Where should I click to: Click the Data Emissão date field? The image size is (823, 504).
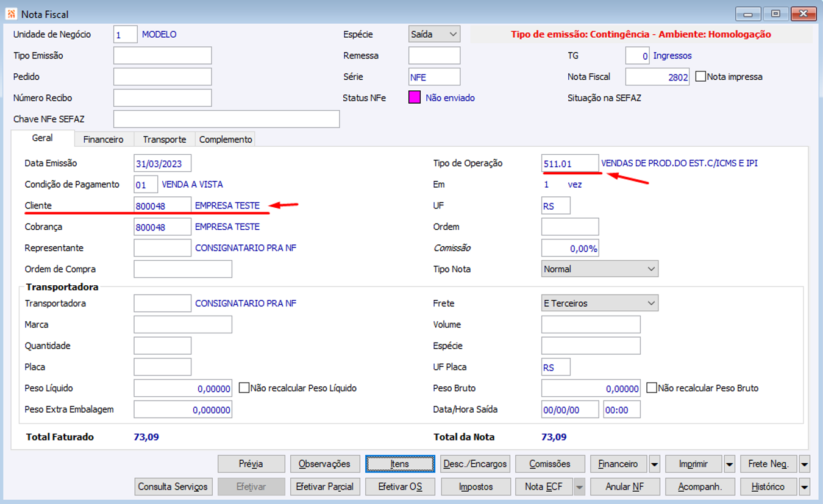click(162, 163)
